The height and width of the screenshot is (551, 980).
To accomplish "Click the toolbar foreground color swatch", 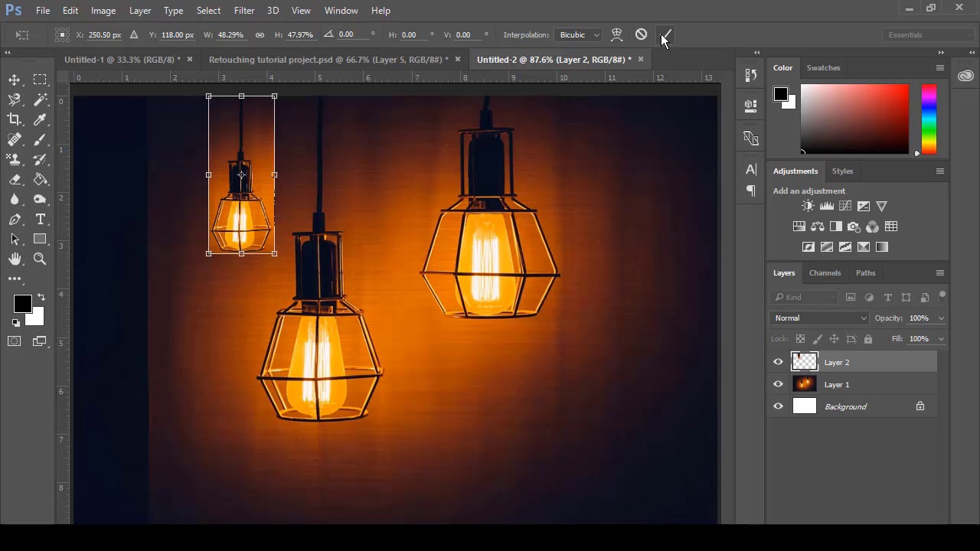I will tap(22, 304).
